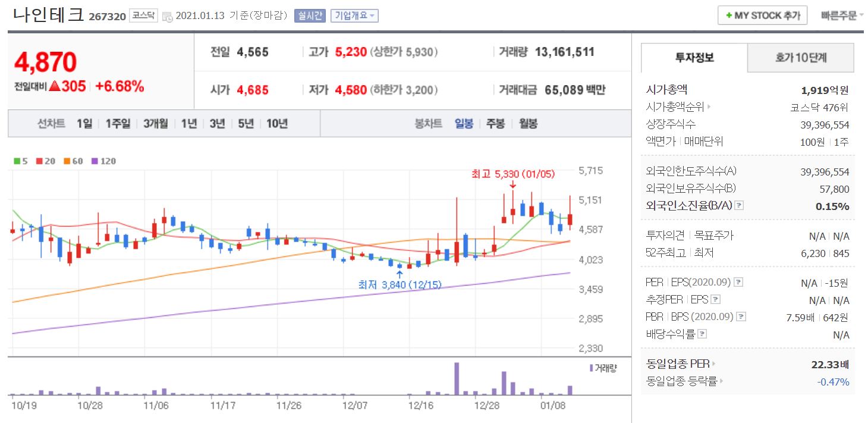Click the arrow icon next to 동일업종 등락률
Screen dimensions: 868x423
(721, 382)
